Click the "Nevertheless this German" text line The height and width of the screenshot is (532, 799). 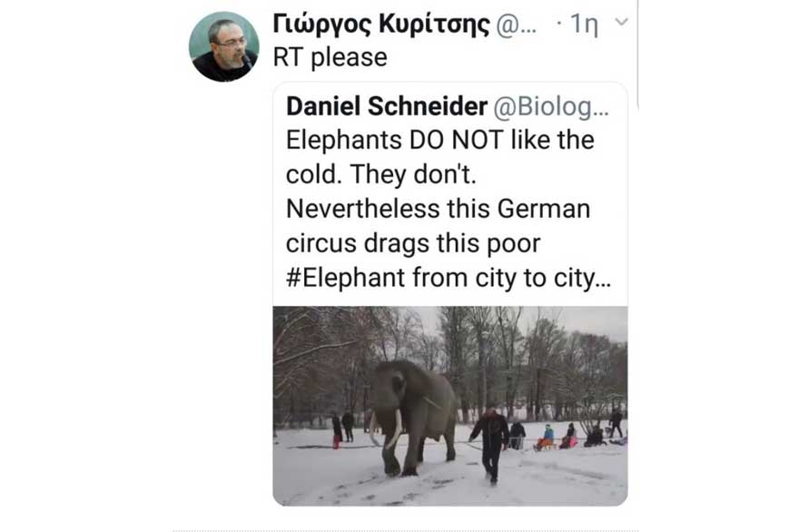[x=438, y=209]
